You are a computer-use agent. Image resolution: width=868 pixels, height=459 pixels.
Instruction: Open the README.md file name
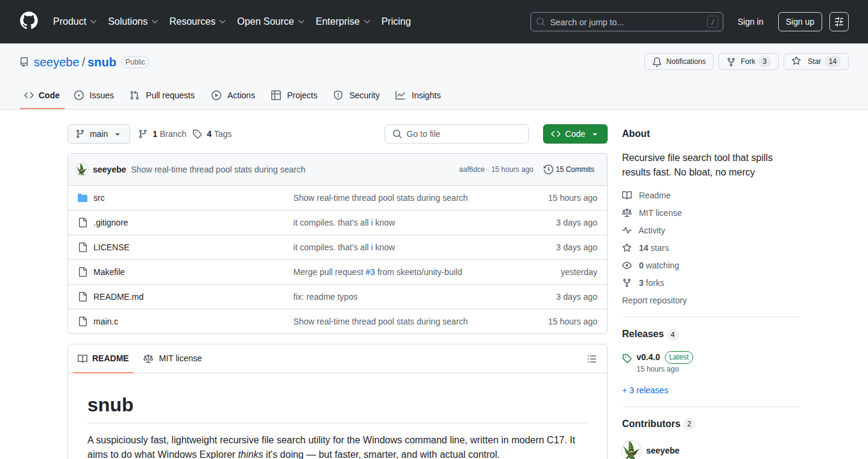click(119, 297)
